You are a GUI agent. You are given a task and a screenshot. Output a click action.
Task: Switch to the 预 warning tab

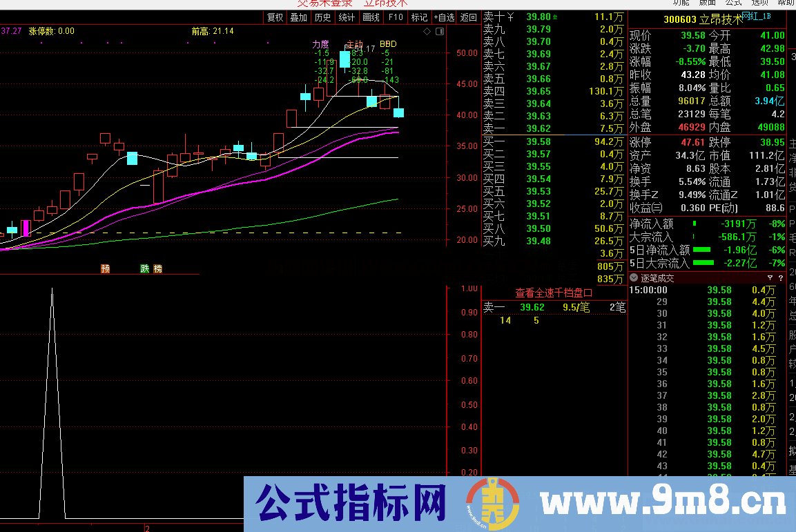pos(105,269)
